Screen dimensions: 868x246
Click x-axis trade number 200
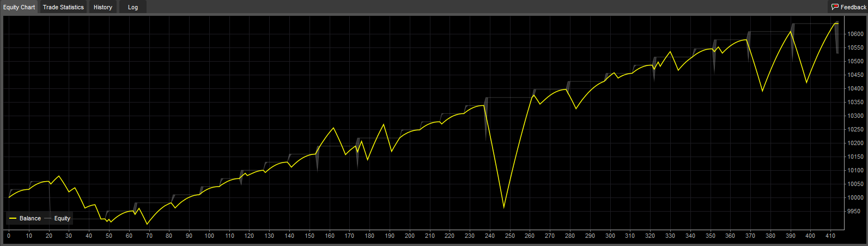(x=410, y=236)
